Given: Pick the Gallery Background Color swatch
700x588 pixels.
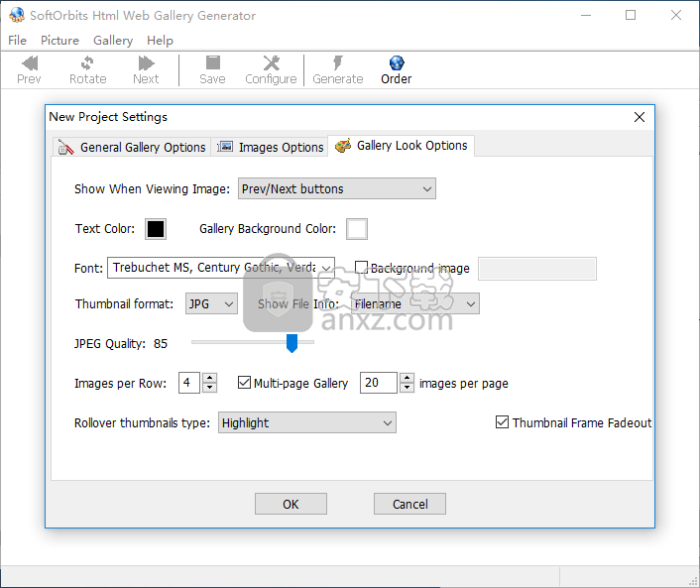Looking at the screenshot, I should click(x=357, y=229).
